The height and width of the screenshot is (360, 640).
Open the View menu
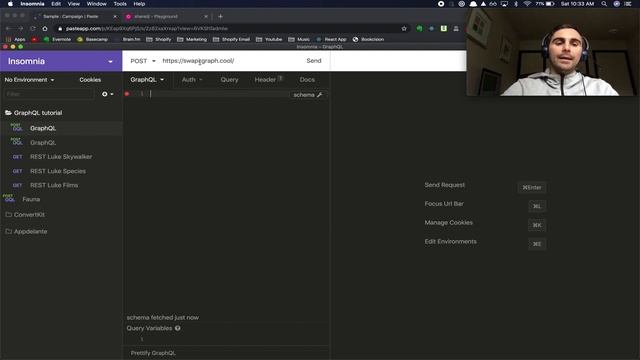coord(73,4)
